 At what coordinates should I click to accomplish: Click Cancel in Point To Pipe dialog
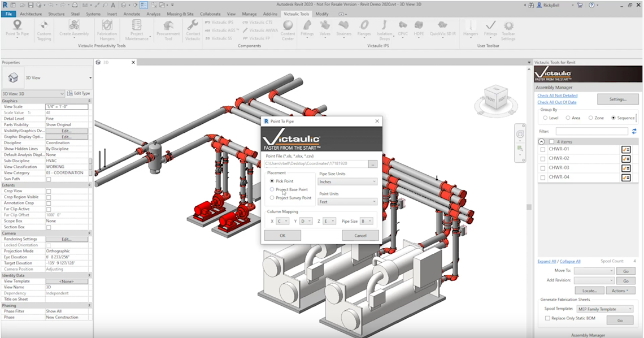(360, 235)
